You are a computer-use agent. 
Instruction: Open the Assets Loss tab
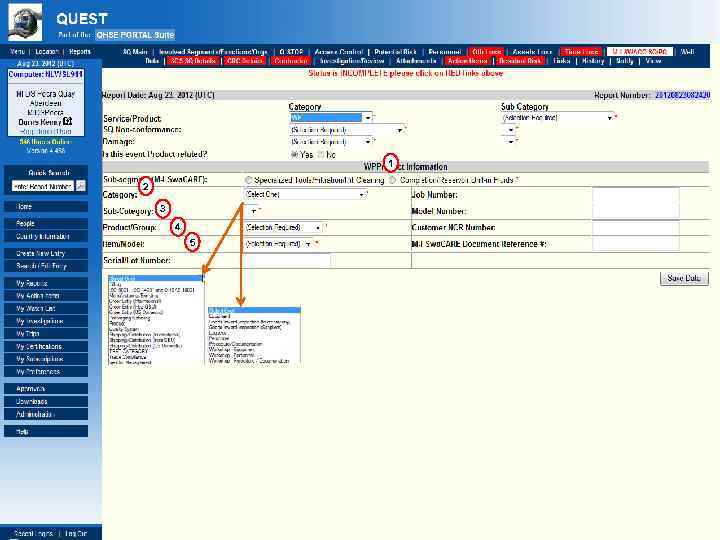coord(532,52)
